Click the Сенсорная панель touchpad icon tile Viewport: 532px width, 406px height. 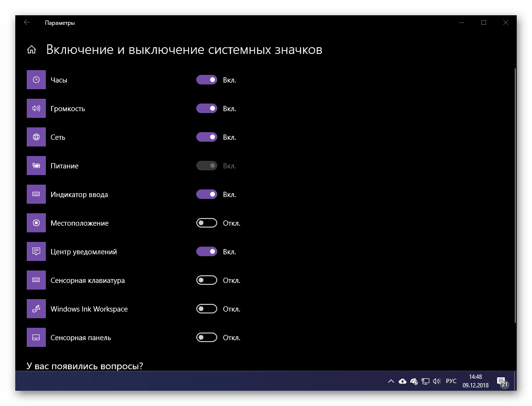click(36, 338)
